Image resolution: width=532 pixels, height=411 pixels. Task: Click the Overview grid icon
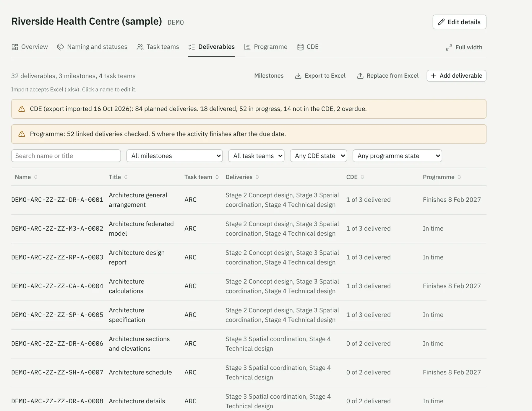tap(15, 47)
